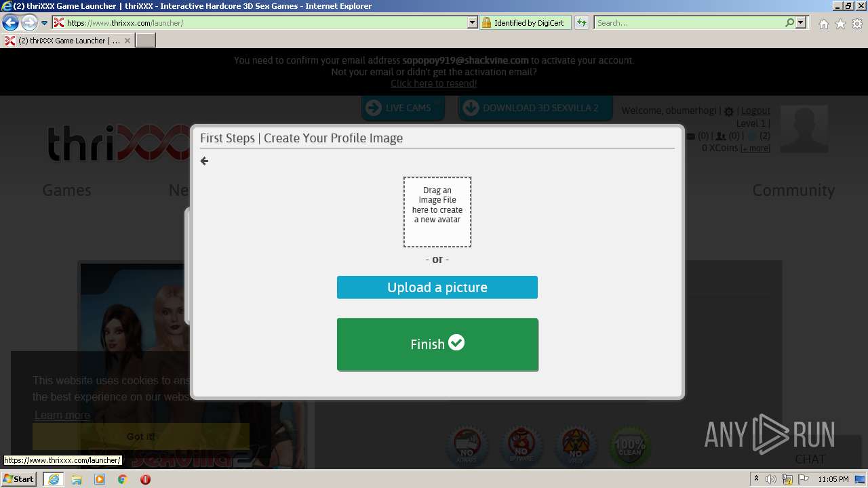Screen dimensions: 868x488
Task: Open the CHAT panel
Action: click(x=810, y=459)
